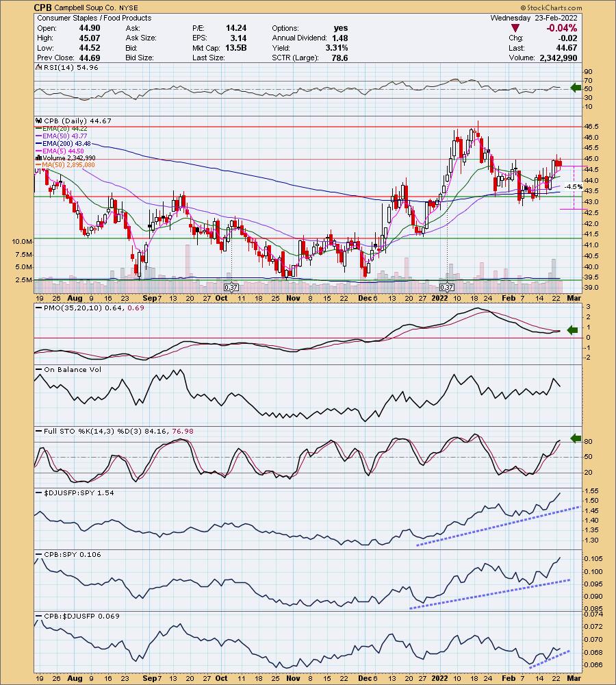The image size is (616, 685).
Task: Click the CPB ticker symbol in the header
Action: (x=43, y=8)
